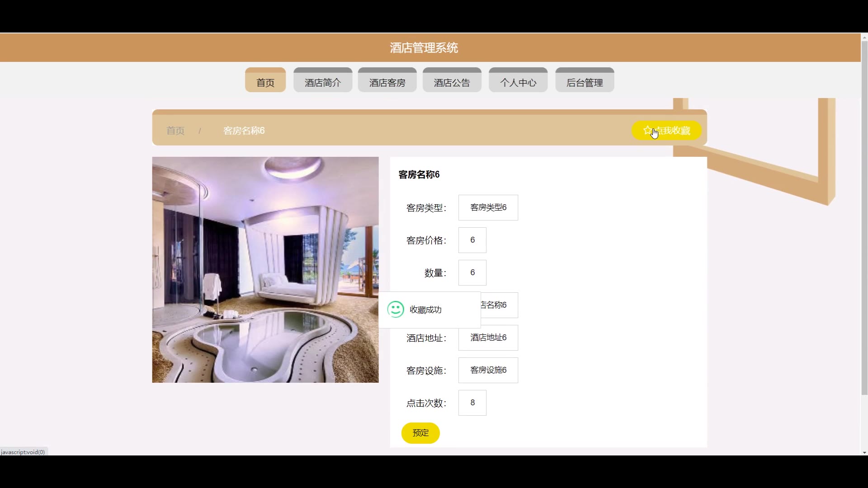The height and width of the screenshot is (488, 868).
Task: Click the 首页 breadcrumb link
Action: [x=175, y=131]
